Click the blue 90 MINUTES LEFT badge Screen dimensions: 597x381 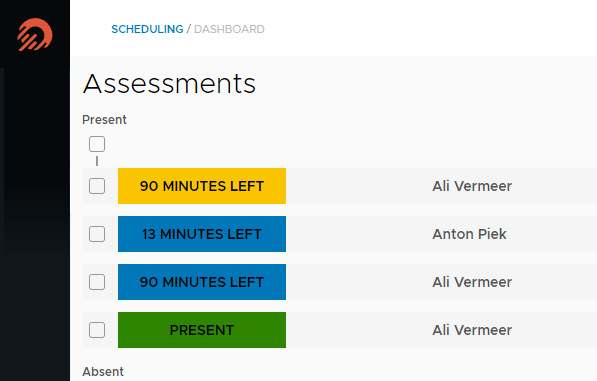tap(202, 282)
